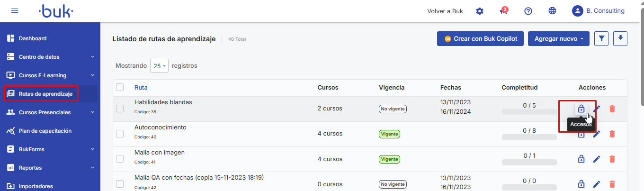Viewport: 644px width, 191px height.
Task: Open the hamburger menu icon
Action: coord(15,11)
